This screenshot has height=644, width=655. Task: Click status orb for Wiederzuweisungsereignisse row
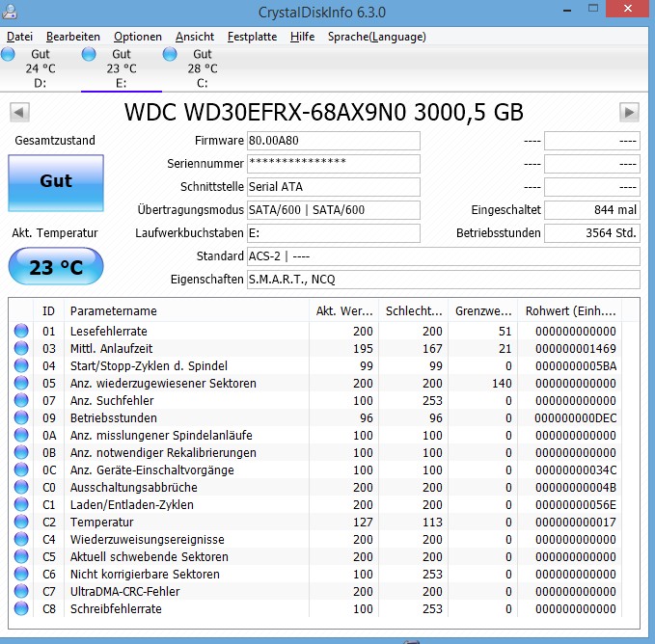pyautogui.click(x=21, y=539)
